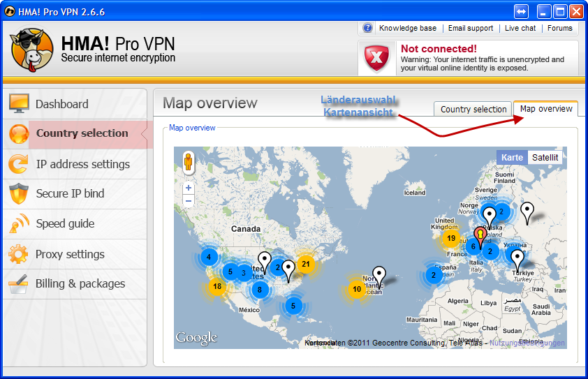The height and width of the screenshot is (379, 588).
Task: Open Secure IP bind section
Action: [75, 193]
